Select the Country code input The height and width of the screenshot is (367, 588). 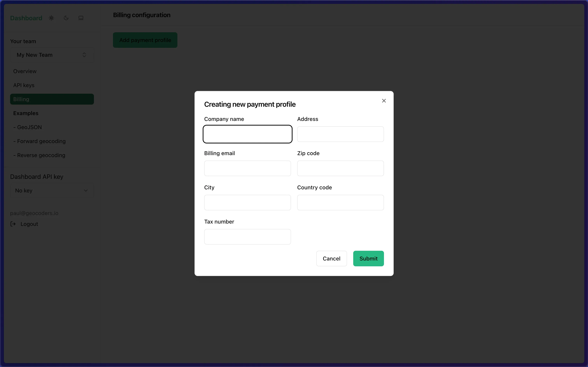[x=340, y=203]
